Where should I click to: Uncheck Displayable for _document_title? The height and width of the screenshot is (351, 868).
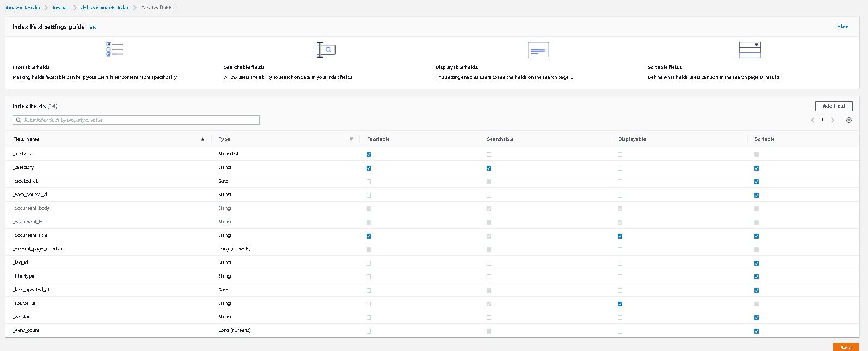click(x=620, y=236)
